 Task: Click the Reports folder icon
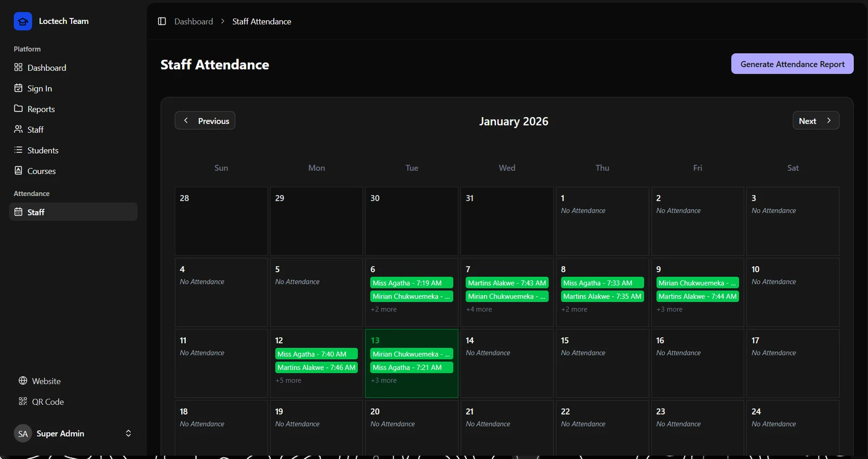click(x=18, y=109)
